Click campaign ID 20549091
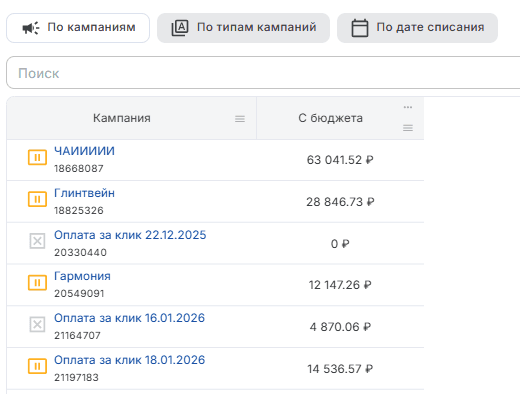520x394 pixels. tap(79, 294)
